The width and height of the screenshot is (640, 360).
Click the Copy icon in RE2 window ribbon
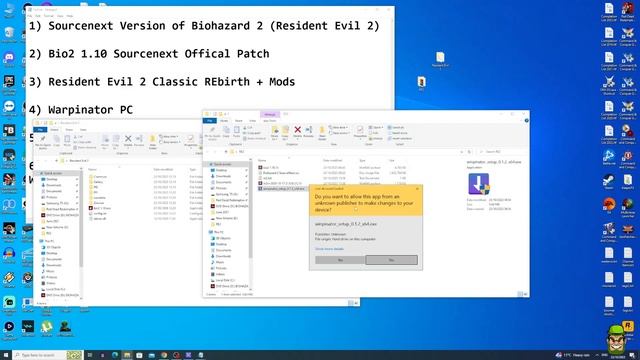click(226, 132)
